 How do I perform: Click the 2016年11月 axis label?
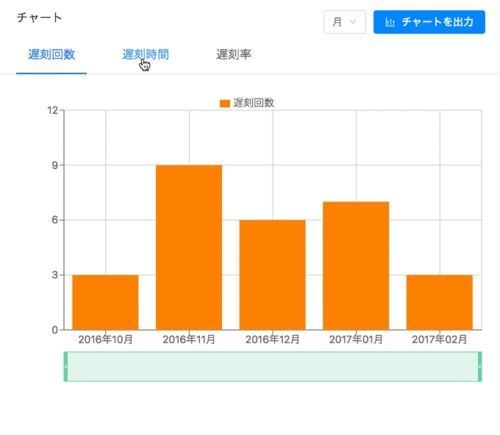pyautogui.click(x=189, y=339)
